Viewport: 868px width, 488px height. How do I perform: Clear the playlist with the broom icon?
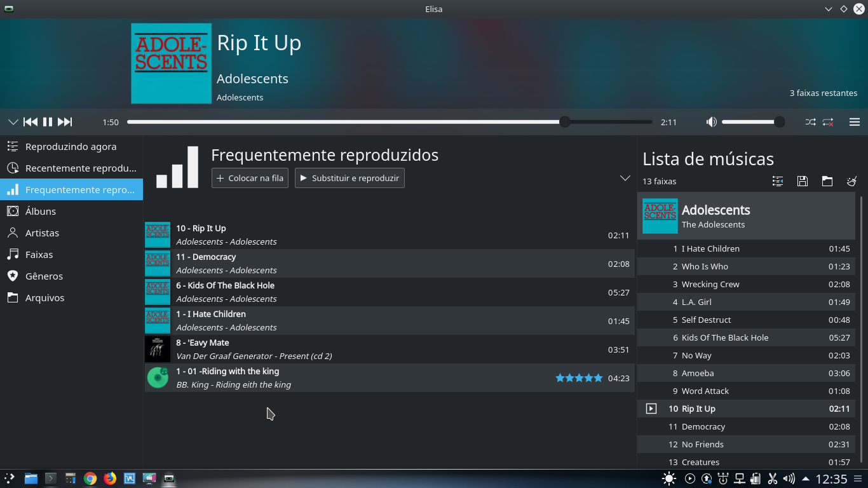[x=851, y=181]
